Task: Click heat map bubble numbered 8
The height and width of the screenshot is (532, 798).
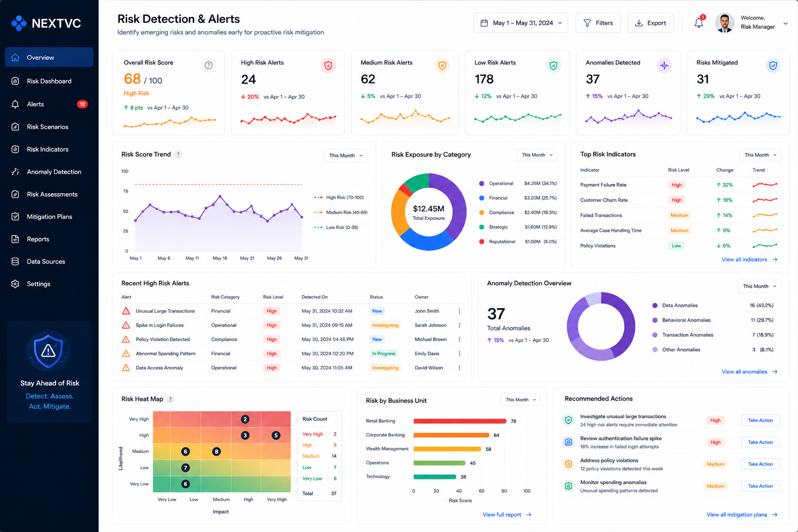Action: click(x=217, y=451)
